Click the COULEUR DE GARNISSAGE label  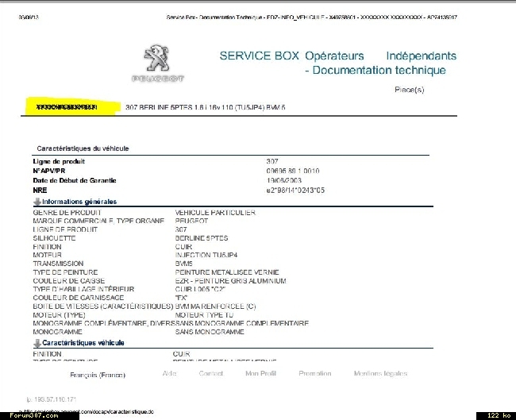[79, 298]
